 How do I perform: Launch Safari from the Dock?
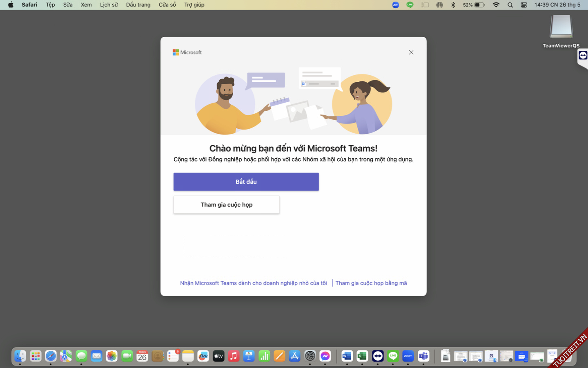[51, 356]
